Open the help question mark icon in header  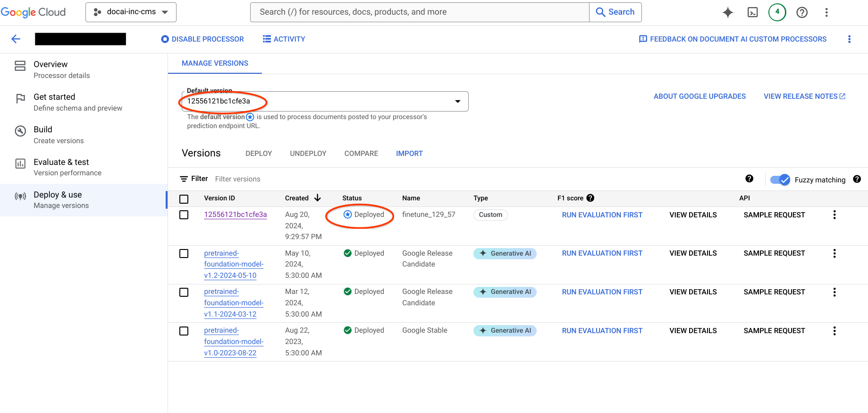(801, 12)
